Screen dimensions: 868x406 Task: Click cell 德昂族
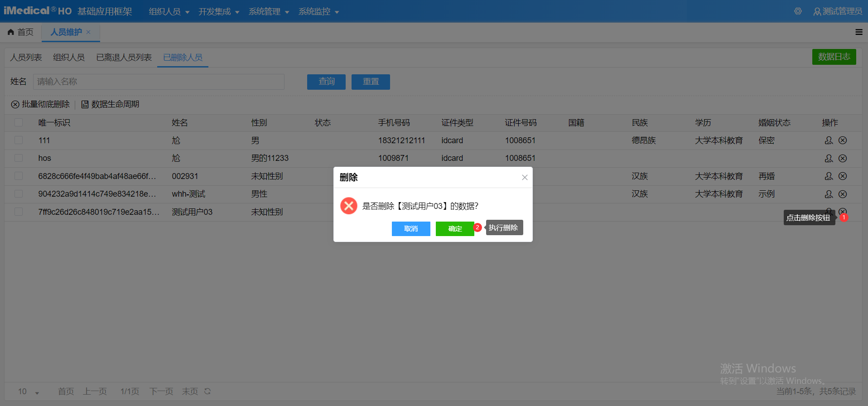pos(644,140)
